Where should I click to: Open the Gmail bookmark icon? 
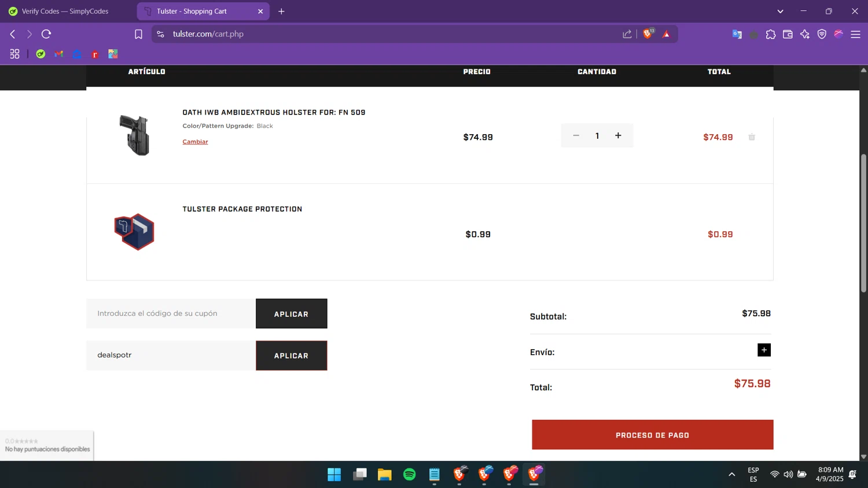[x=58, y=54]
